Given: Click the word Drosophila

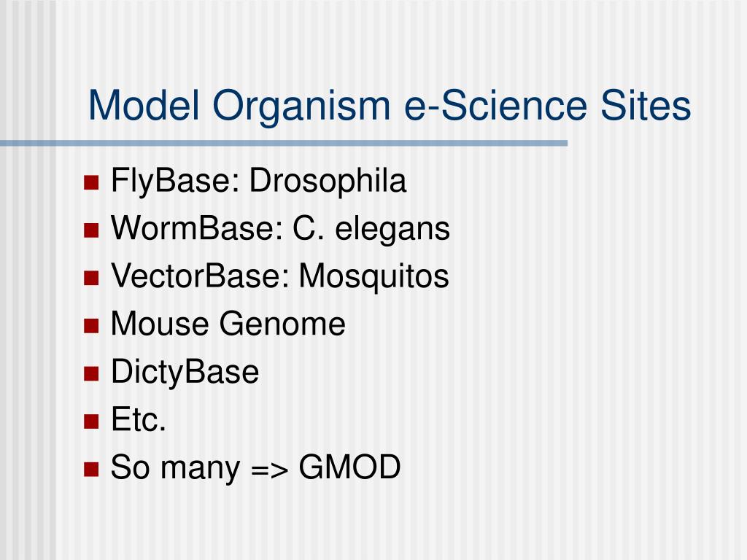Looking at the screenshot, I should [328, 182].
